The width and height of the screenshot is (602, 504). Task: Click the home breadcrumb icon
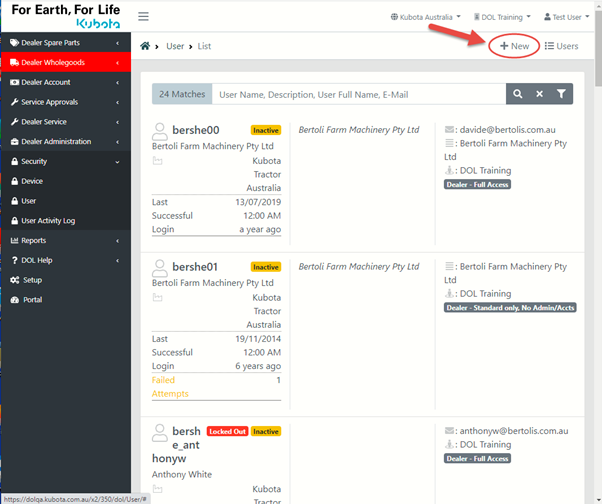pyautogui.click(x=146, y=46)
